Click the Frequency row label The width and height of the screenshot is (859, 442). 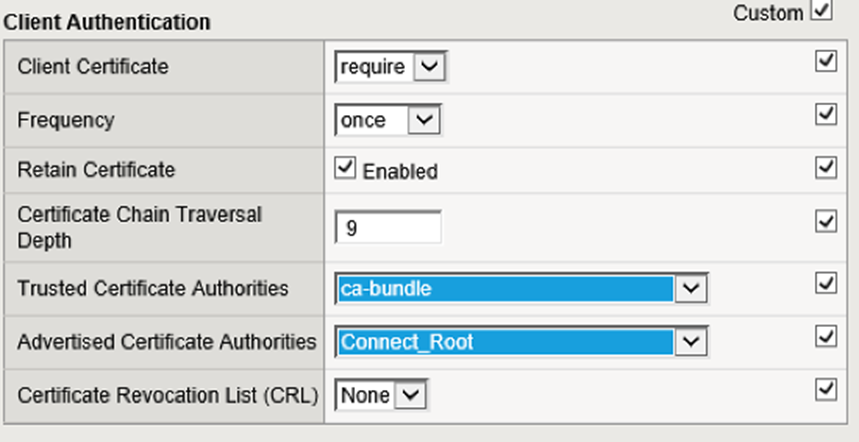66,120
